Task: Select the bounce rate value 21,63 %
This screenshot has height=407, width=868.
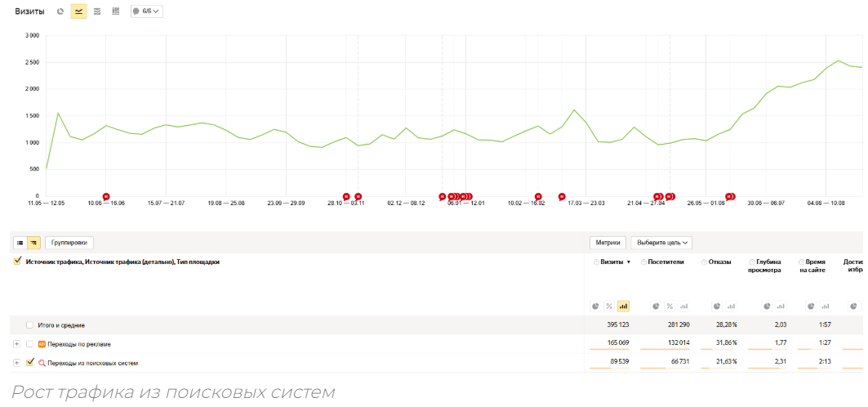Action: pyautogui.click(x=727, y=363)
